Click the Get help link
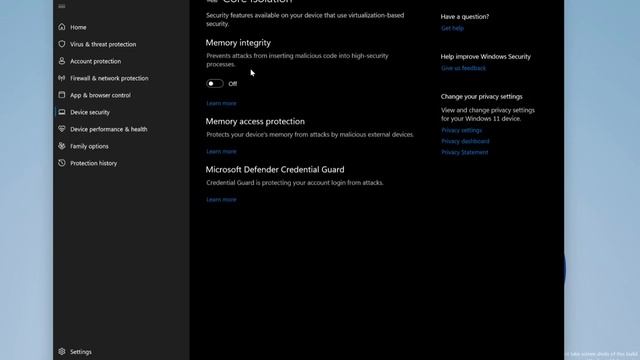640x360 pixels. [452, 28]
